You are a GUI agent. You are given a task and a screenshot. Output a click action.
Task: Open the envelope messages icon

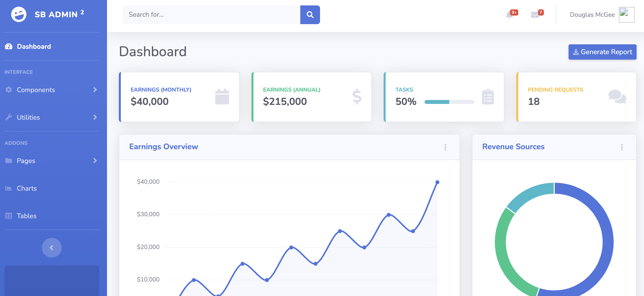[x=535, y=15]
